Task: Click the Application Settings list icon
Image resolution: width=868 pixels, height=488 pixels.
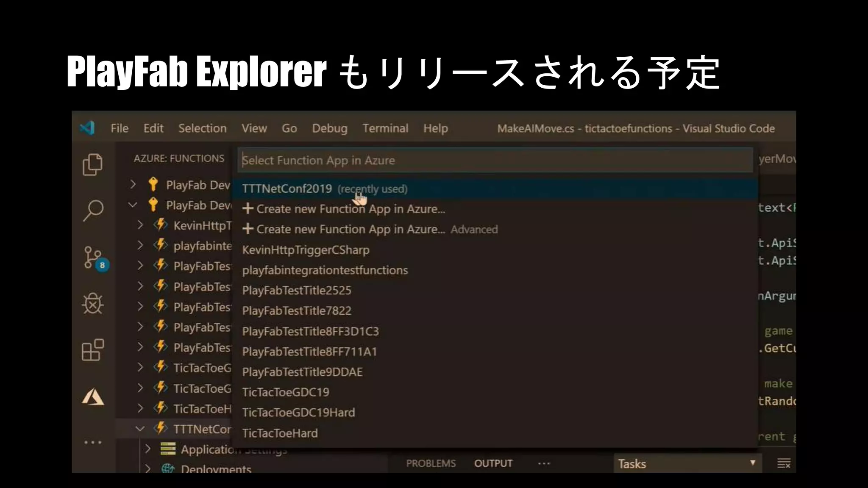Action: point(168,449)
